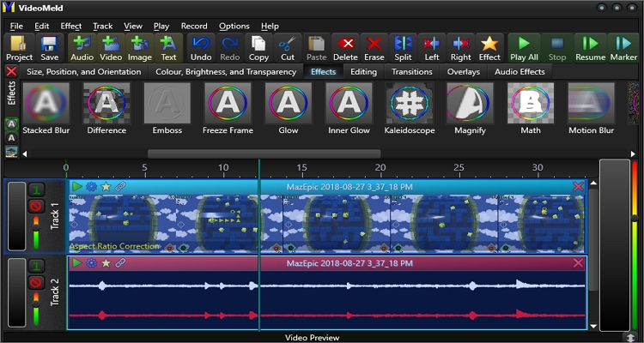The width and height of the screenshot is (644, 343).
Task: Undo the last action
Action: [x=201, y=48]
